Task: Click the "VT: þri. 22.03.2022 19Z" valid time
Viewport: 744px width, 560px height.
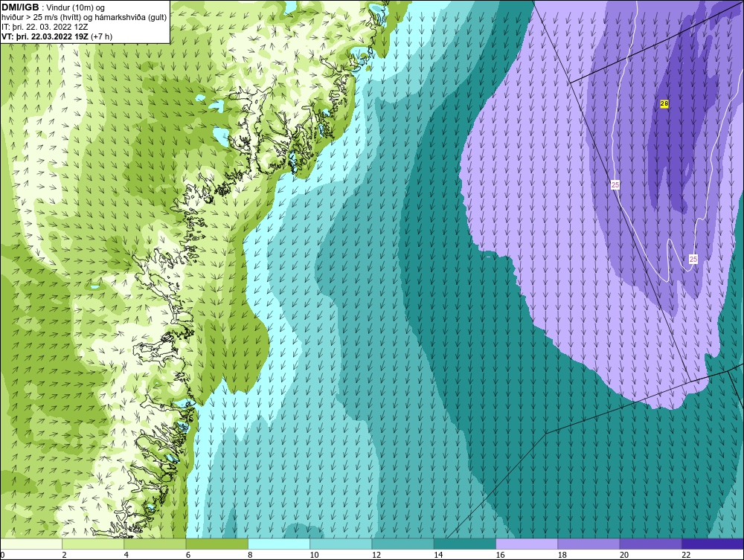Action: pos(45,36)
